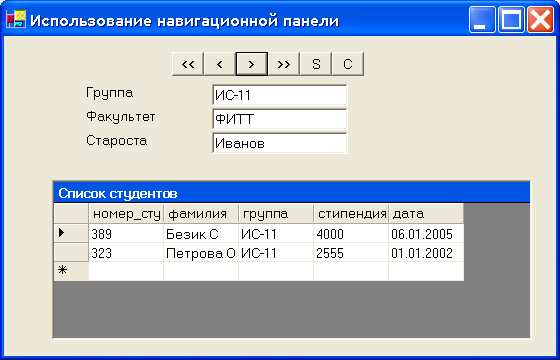Select row header of student 323
560x360 pixels.
point(71,252)
